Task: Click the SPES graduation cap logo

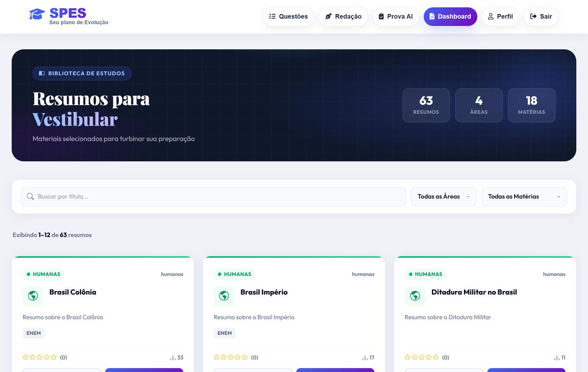Action: click(x=37, y=14)
